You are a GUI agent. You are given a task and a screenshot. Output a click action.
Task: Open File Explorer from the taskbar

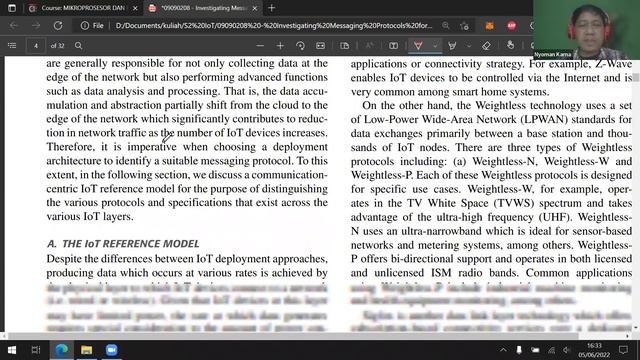(87, 350)
